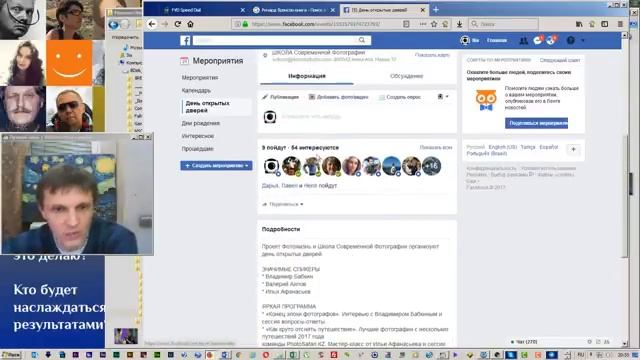This screenshot has height=360, width=640.
Task: Click the Firefox search box
Action: [x=503, y=24]
